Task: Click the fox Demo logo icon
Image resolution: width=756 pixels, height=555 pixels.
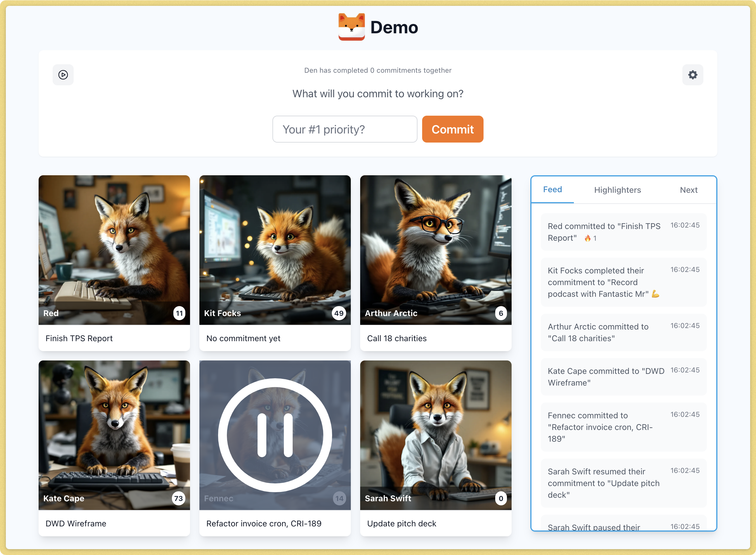Action: pyautogui.click(x=351, y=27)
